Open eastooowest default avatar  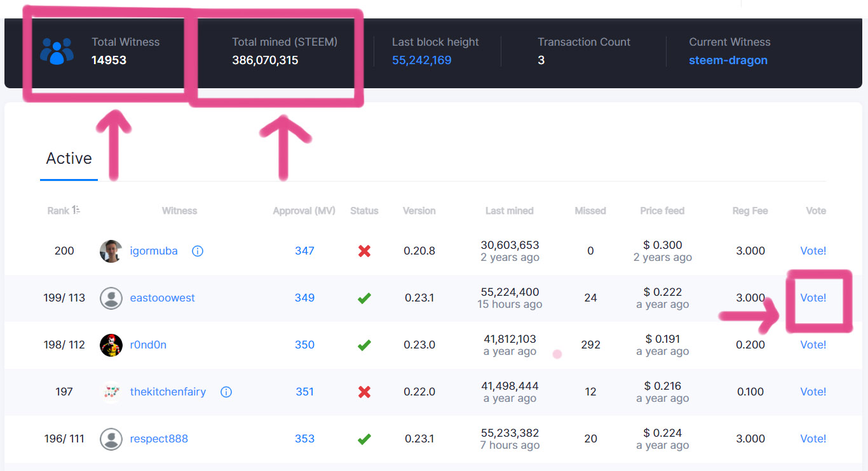(x=111, y=298)
